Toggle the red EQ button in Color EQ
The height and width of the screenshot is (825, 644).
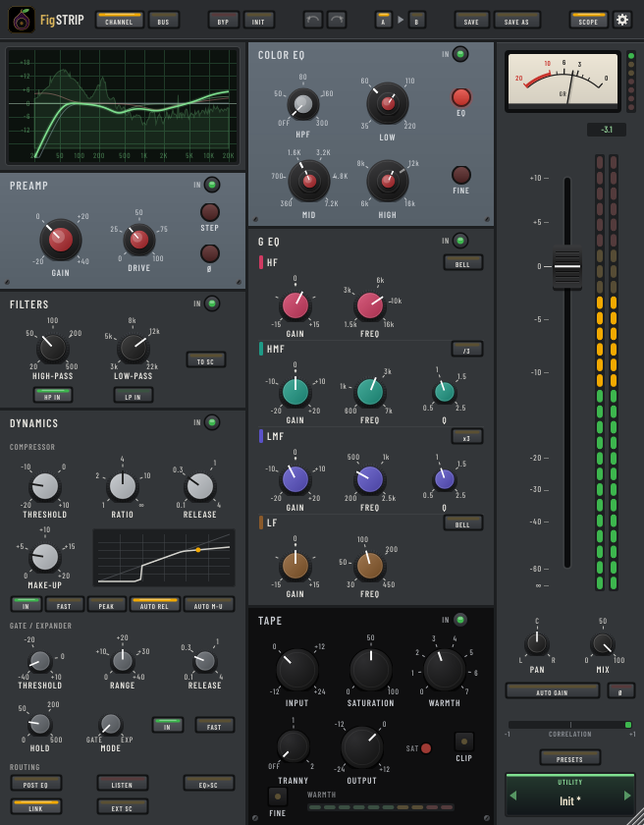(x=461, y=97)
